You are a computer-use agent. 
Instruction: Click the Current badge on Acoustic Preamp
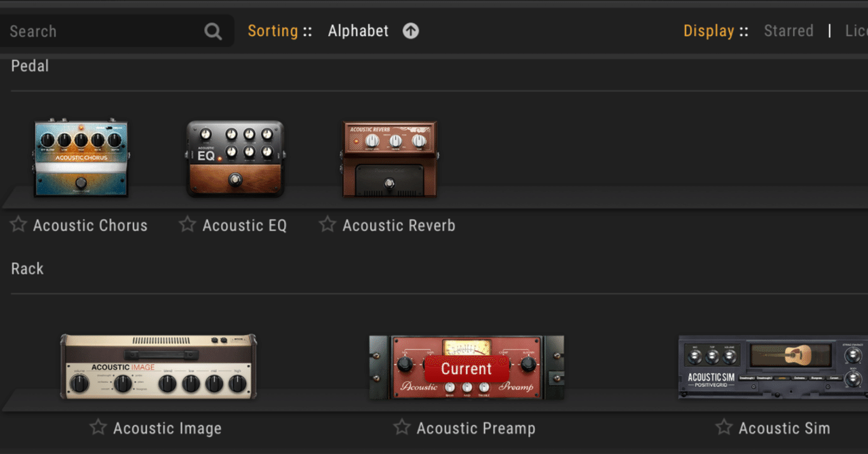pyautogui.click(x=466, y=369)
